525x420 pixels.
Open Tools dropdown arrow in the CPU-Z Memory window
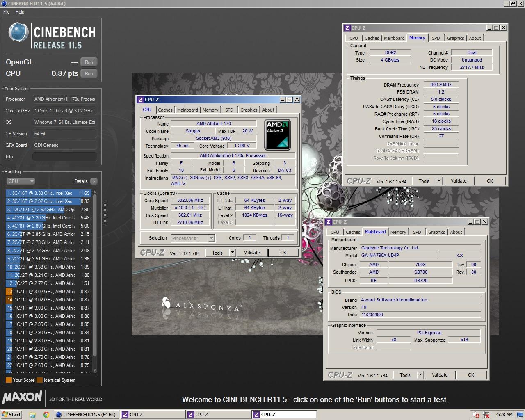(x=439, y=181)
